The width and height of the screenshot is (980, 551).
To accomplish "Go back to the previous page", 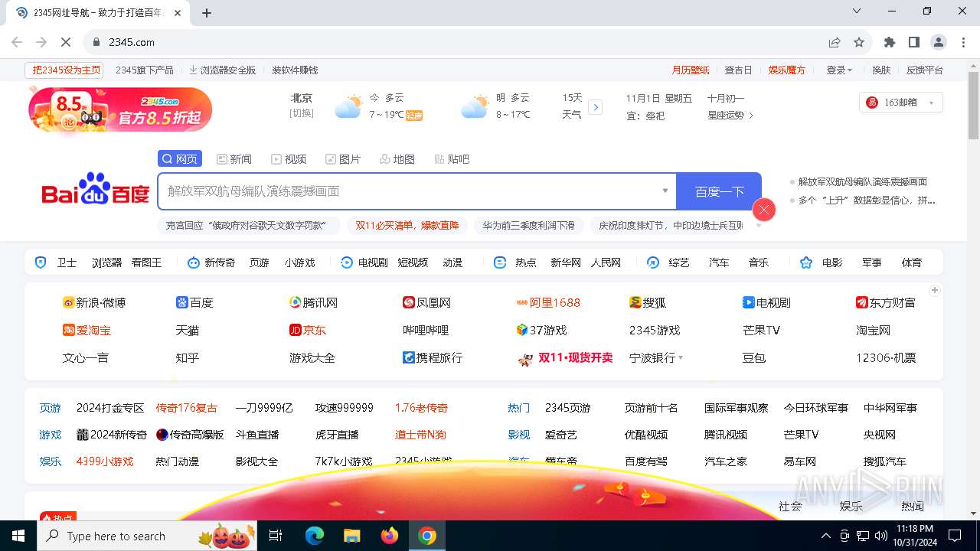I will (17, 42).
